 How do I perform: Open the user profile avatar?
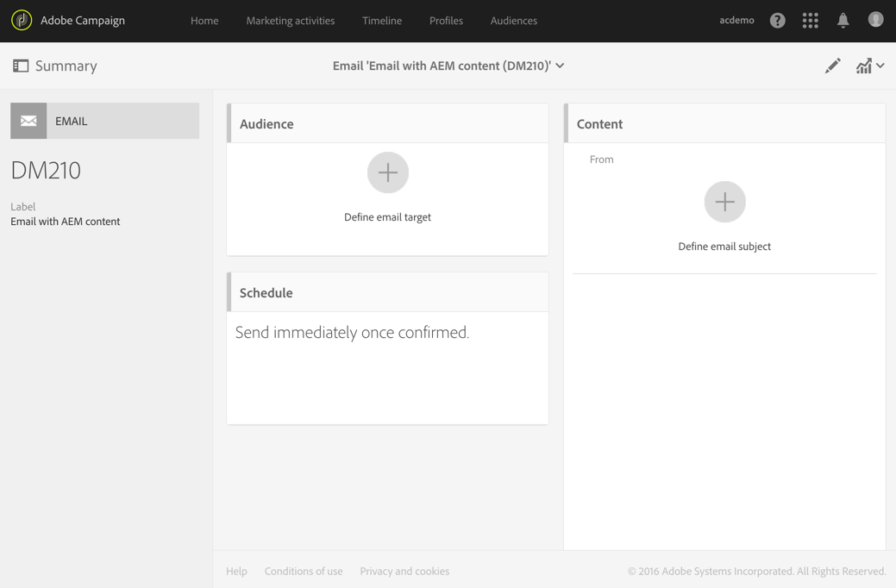(x=875, y=19)
